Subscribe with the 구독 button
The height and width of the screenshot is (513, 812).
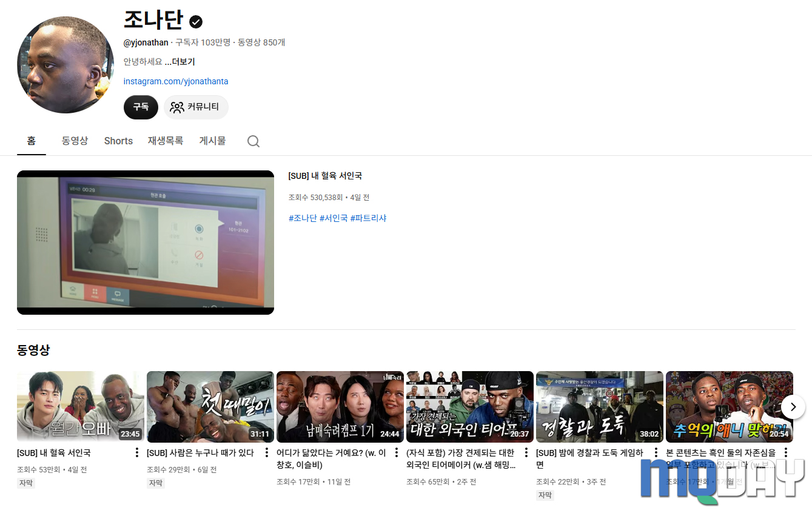click(141, 107)
